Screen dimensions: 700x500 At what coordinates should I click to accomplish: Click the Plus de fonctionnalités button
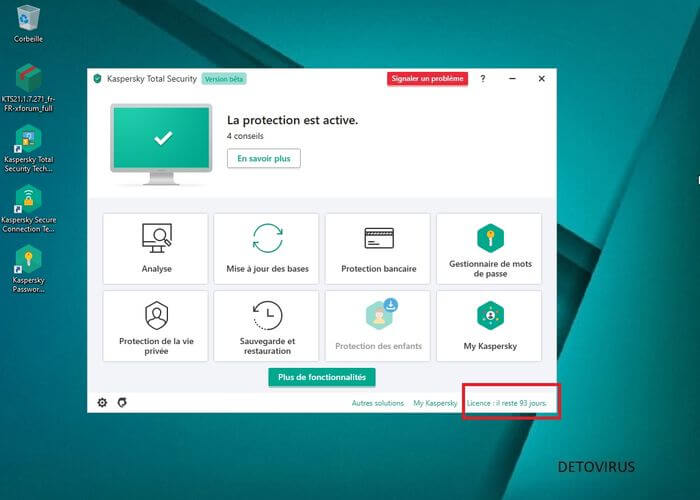[x=322, y=377]
